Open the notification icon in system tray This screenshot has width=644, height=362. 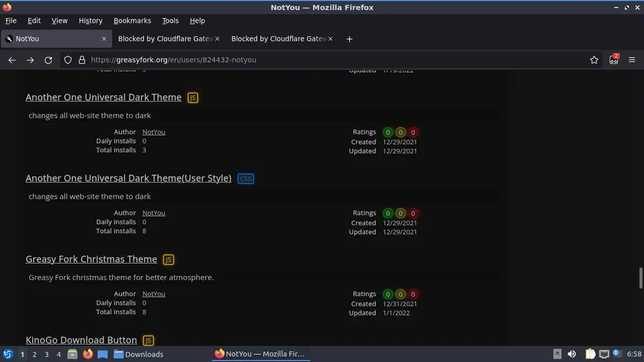pyautogui.click(x=617, y=354)
